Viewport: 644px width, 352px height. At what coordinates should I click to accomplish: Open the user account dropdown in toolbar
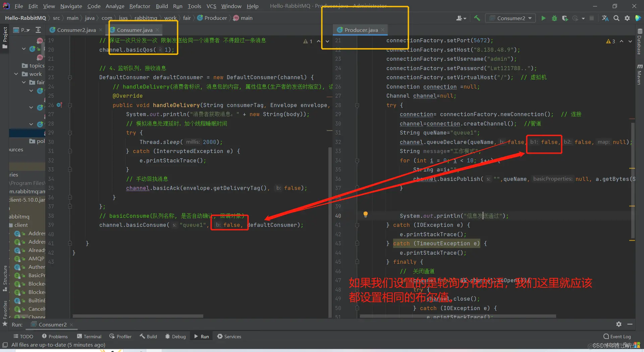(x=461, y=18)
